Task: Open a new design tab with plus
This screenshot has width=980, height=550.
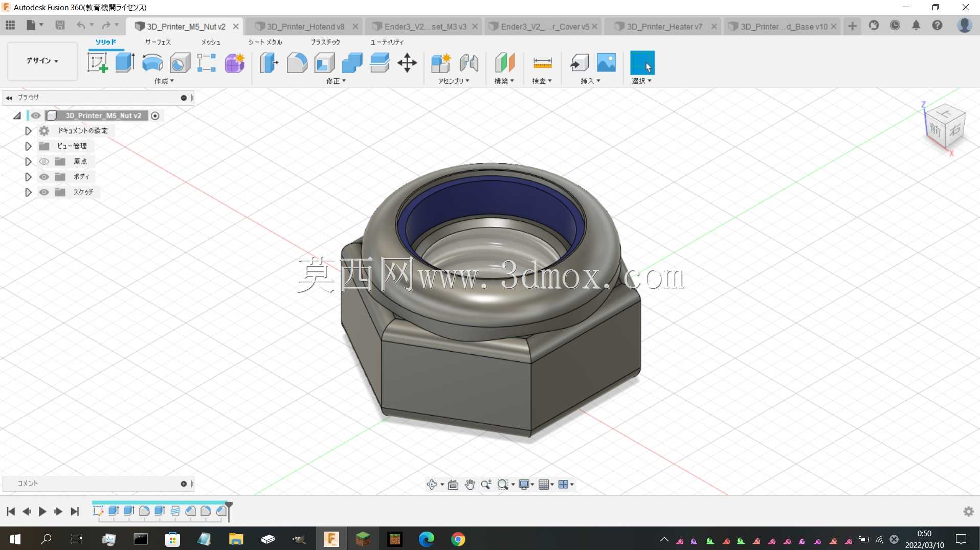Action: tap(852, 26)
